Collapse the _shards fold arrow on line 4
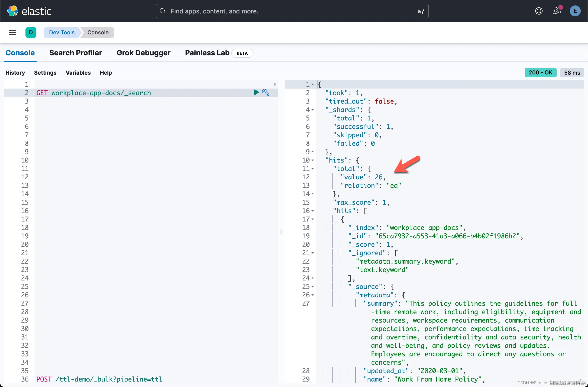This screenshot has height=387, width=588. click(x=312, y=110)
